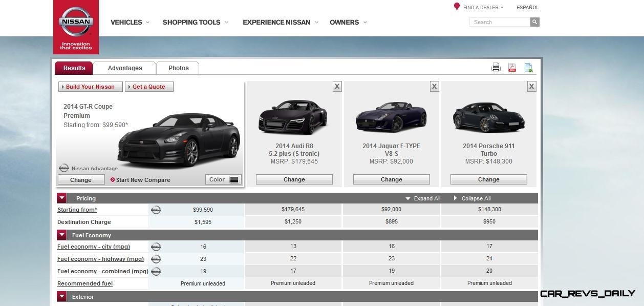Click the print comparison icon

[x=496, y=67]
